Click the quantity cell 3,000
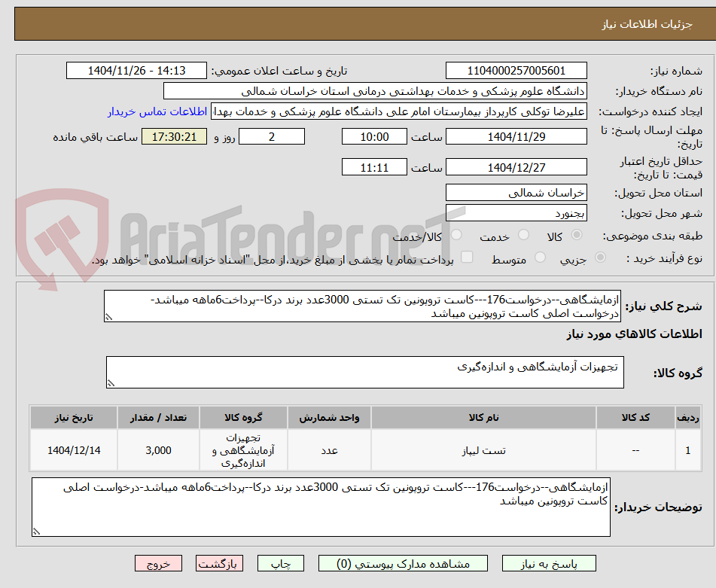Screen dimensions: 716x588 pyautogui.click(x=158, y=450)
